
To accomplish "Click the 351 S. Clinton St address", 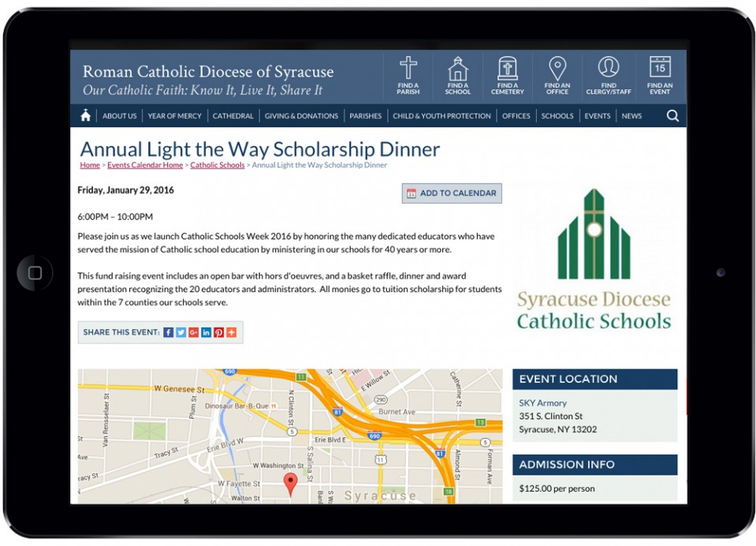I will 550,416.
